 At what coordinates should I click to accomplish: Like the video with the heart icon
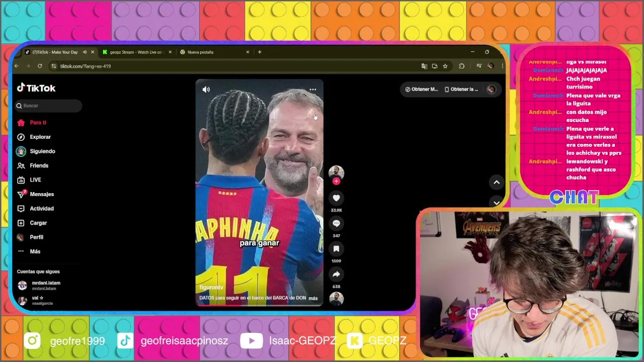point(336,198)
